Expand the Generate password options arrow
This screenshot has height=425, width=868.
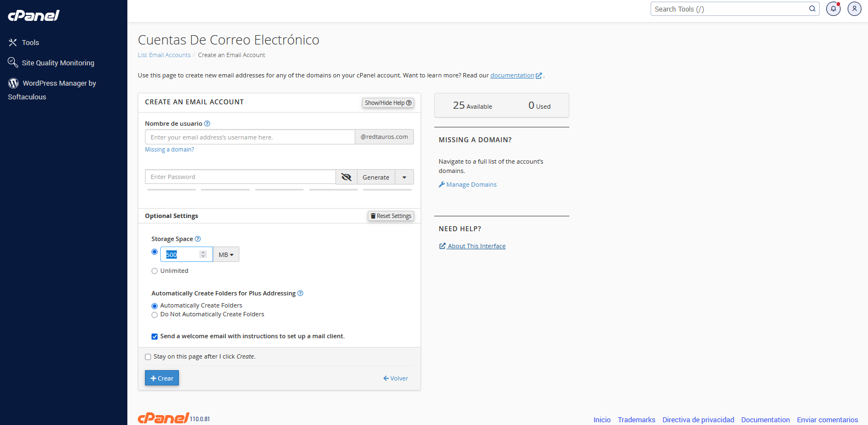[404, 177]
